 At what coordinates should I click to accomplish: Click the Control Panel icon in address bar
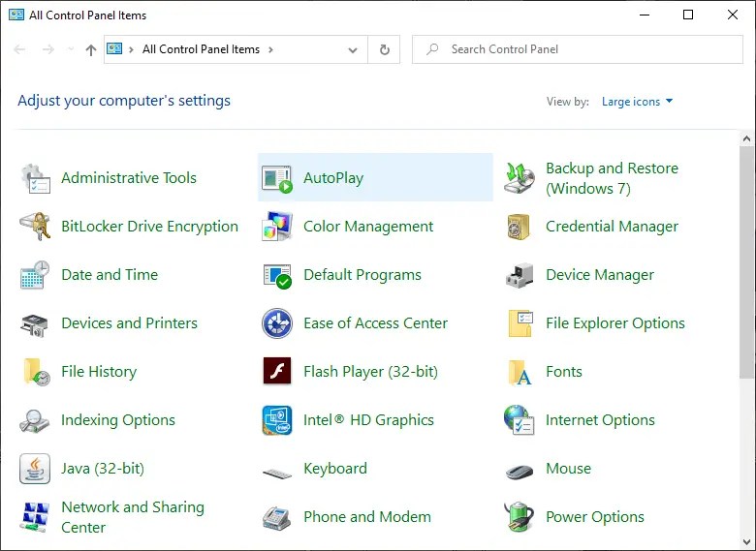[x=114, y=48]
